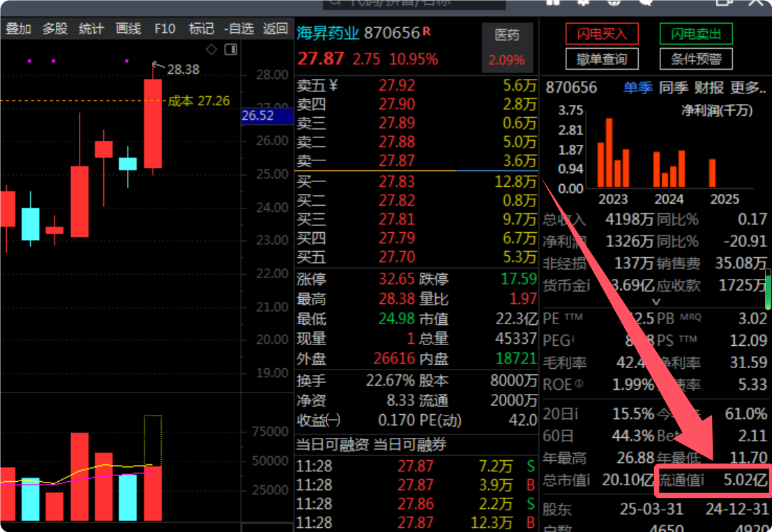Click the info icon next to 流通值
This screenshot has width=772, height=532.
click(702, 479)
